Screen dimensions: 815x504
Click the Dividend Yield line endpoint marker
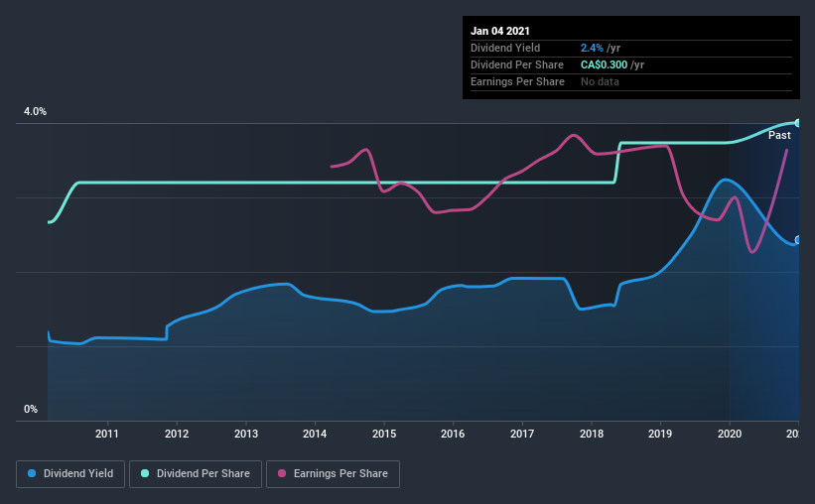tap(798, 239)
